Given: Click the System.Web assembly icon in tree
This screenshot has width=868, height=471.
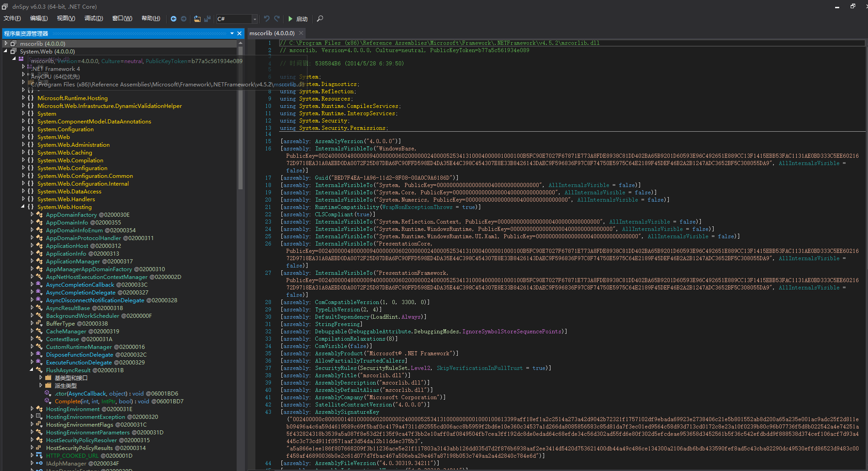Looking at the screenshot, I should pos(14,51).
